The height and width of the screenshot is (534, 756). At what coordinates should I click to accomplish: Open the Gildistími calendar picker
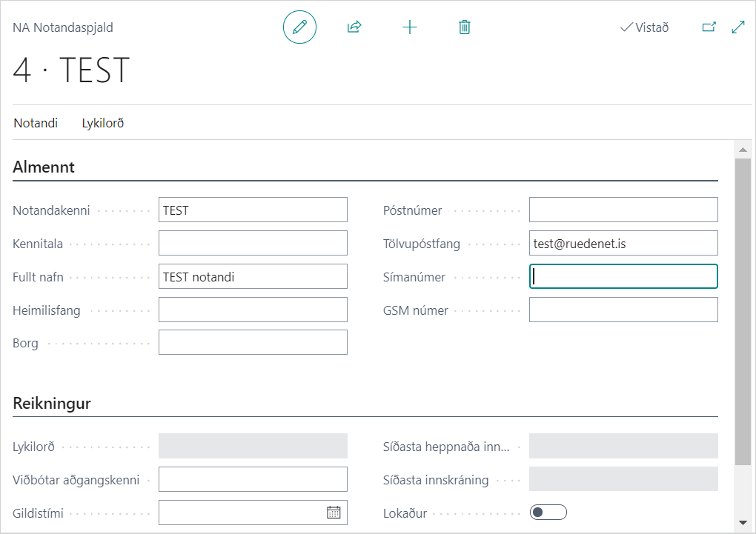(x=334, y=512)
